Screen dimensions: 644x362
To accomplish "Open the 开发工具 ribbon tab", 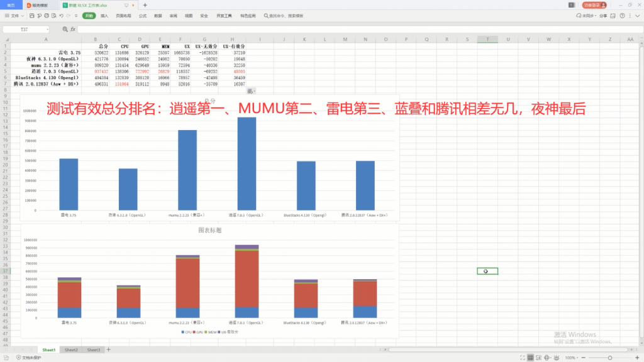I will [x=224, y=16].
